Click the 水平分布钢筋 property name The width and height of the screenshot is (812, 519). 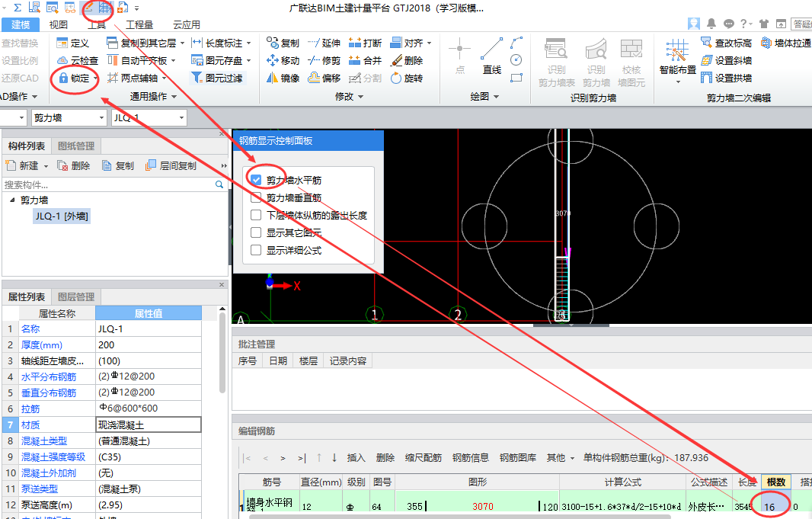(48, 376)
